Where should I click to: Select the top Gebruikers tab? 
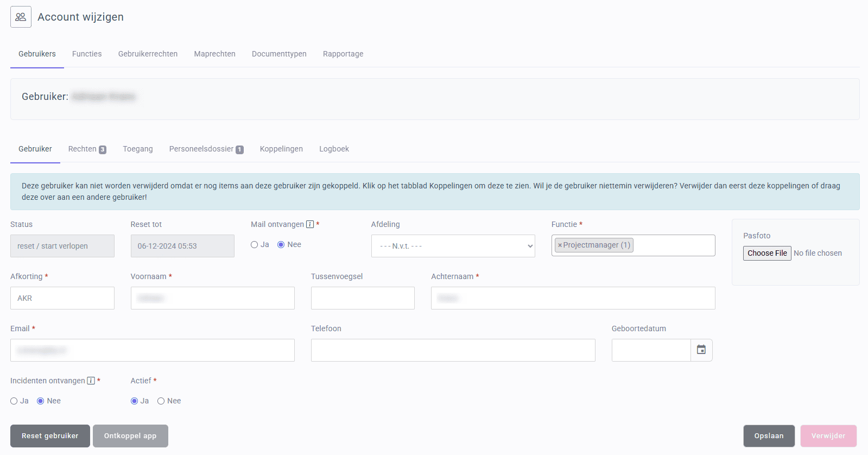(37, 54)
